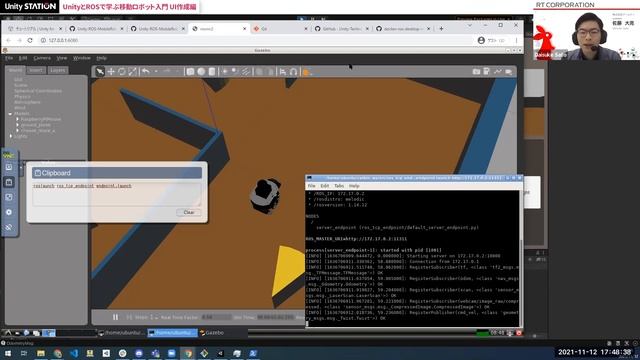Select Spherical Coordinates in World tree
Viewport: 640px width, 360px height.
coord(38,91)
